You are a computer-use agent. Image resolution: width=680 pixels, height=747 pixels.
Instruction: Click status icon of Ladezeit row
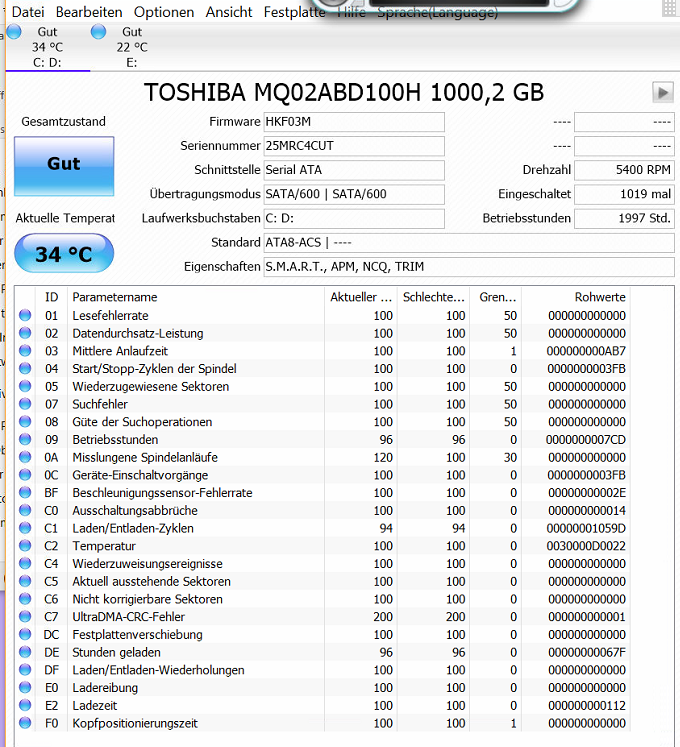point(25,705)
